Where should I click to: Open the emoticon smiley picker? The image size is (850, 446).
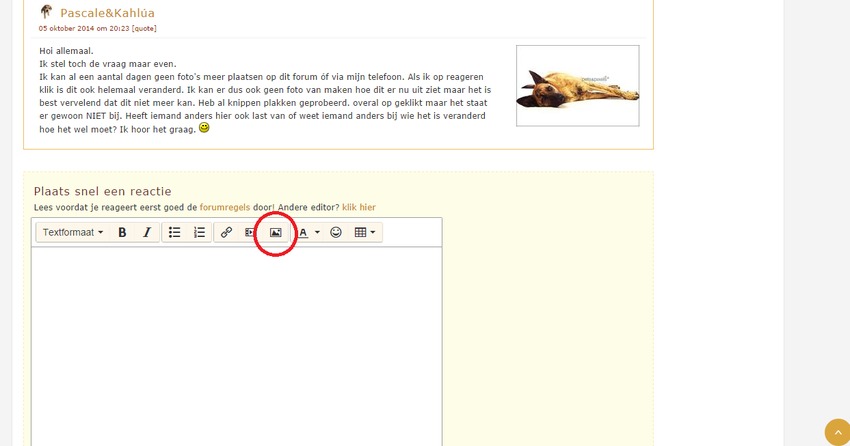tap(336, 232)
